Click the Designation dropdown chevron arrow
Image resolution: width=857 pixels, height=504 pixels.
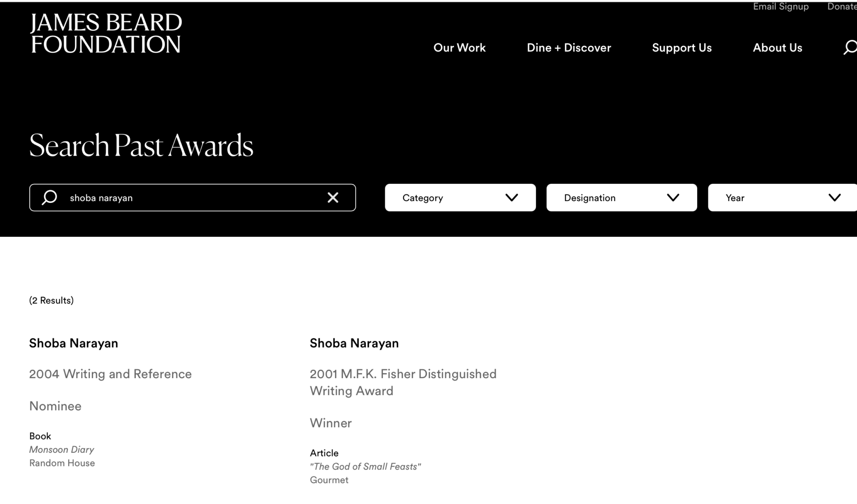click(x=673, y=198)
